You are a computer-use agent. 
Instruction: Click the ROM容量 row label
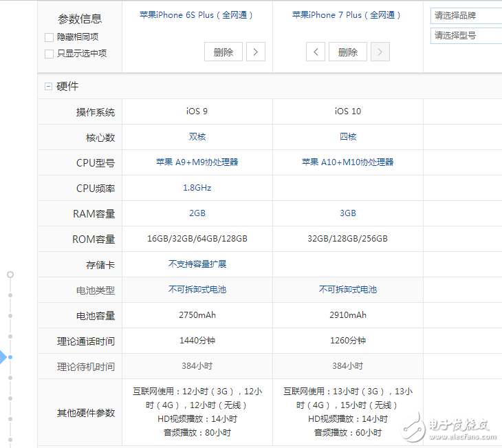[x=94, y=239]
